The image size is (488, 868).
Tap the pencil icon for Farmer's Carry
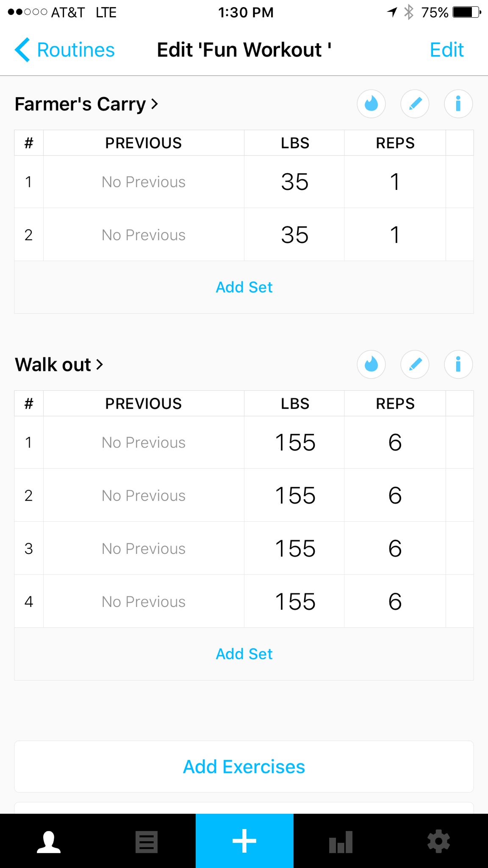point(415,104)
